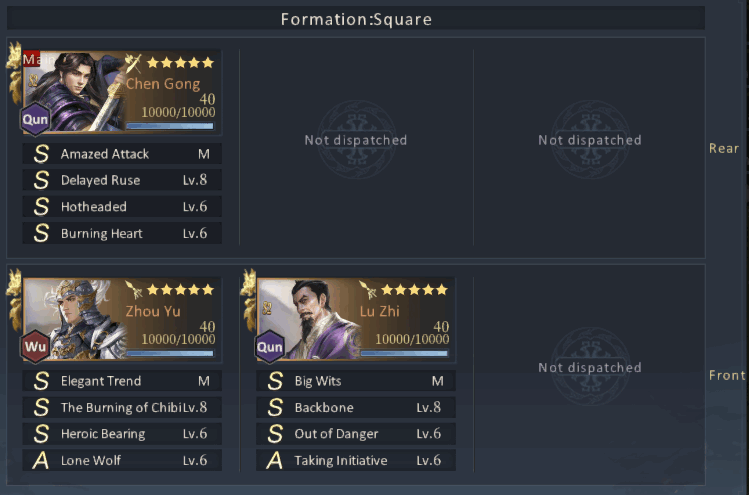Click the empty front right Not dispatched slot
Image resolution: width=749 pixels, height=495 pixels.
[590, 367]
